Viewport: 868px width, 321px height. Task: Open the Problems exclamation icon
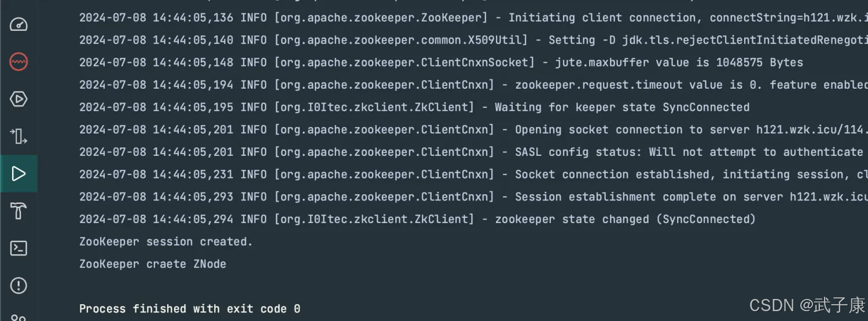(19, 286)
